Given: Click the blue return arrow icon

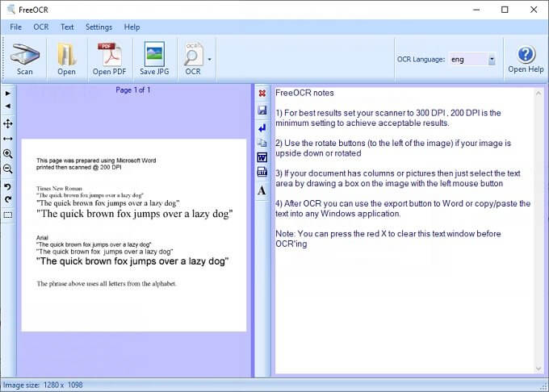Looking at the screenshot, I should (262, 128).
